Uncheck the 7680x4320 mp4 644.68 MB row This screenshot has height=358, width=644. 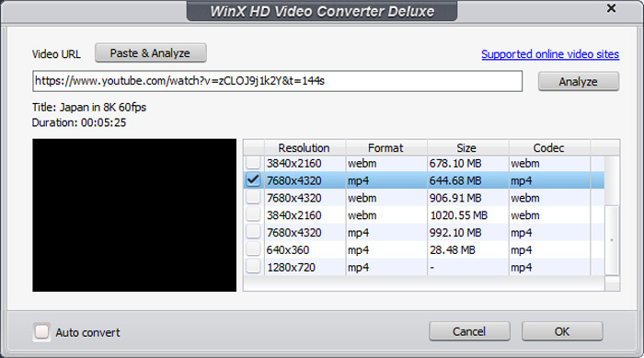coord(253,180)
